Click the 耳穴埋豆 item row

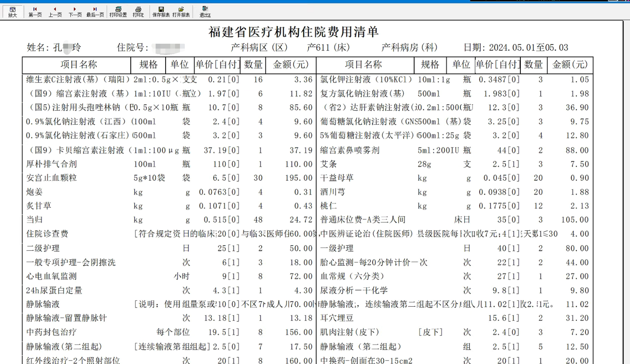(337, 318)
